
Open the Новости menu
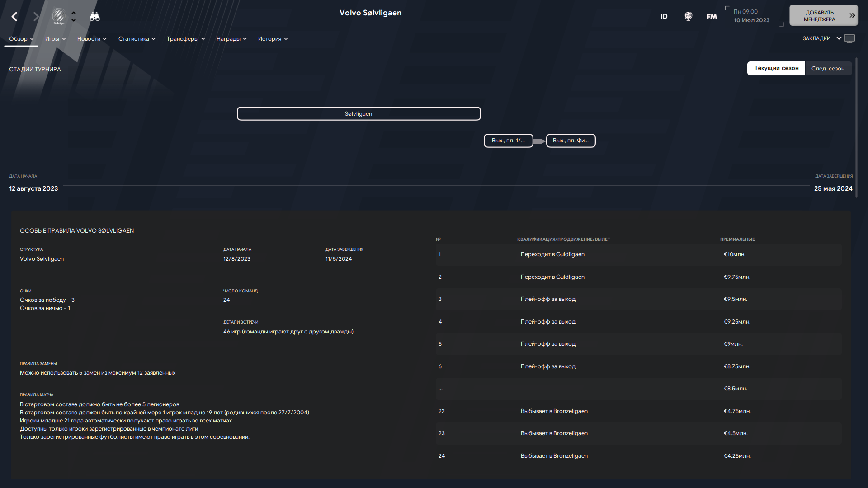(92, 39)
